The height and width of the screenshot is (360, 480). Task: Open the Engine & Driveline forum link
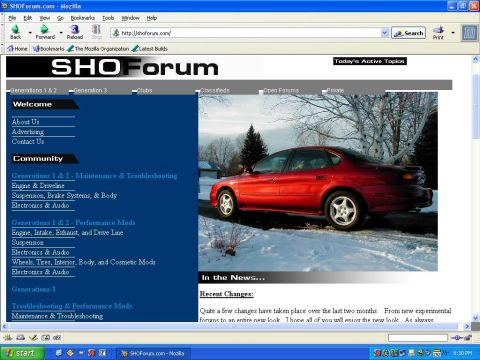[38, 186]
